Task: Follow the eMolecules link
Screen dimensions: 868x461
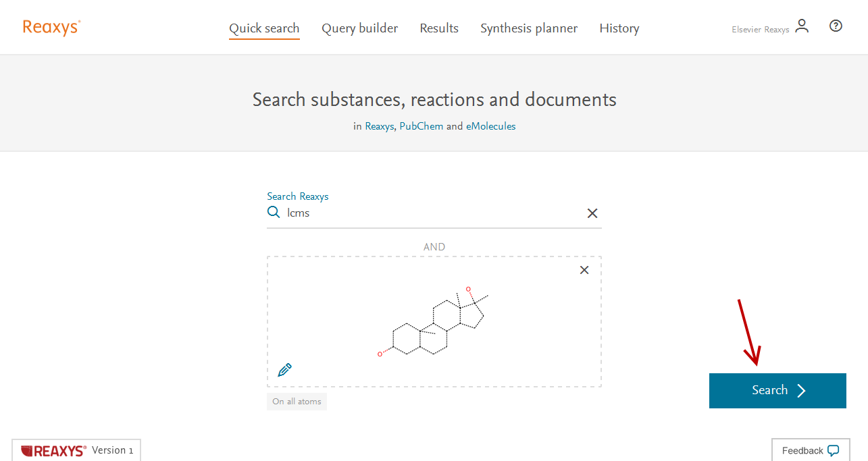Action: 490,126
